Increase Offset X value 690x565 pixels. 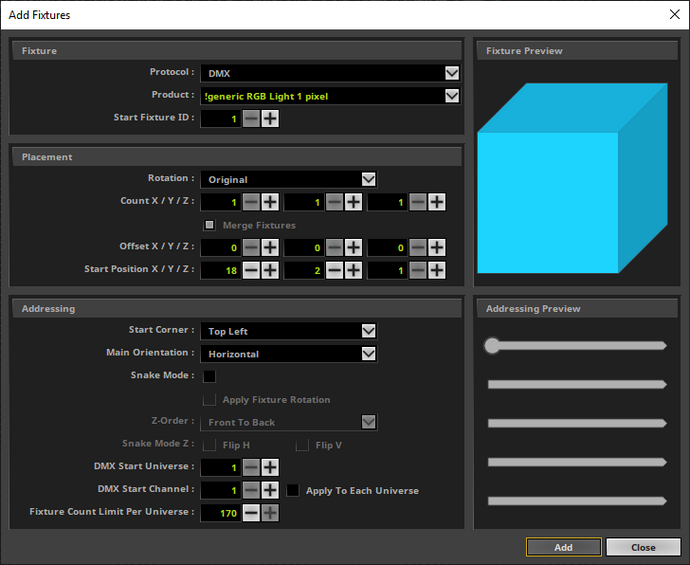(x=270, y=247)
